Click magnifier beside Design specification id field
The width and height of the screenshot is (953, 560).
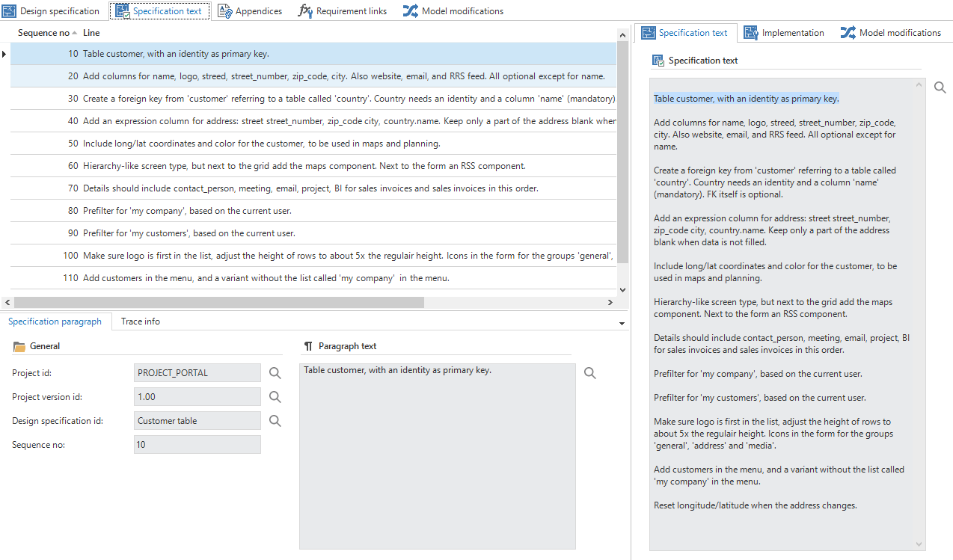pos(275,421)
